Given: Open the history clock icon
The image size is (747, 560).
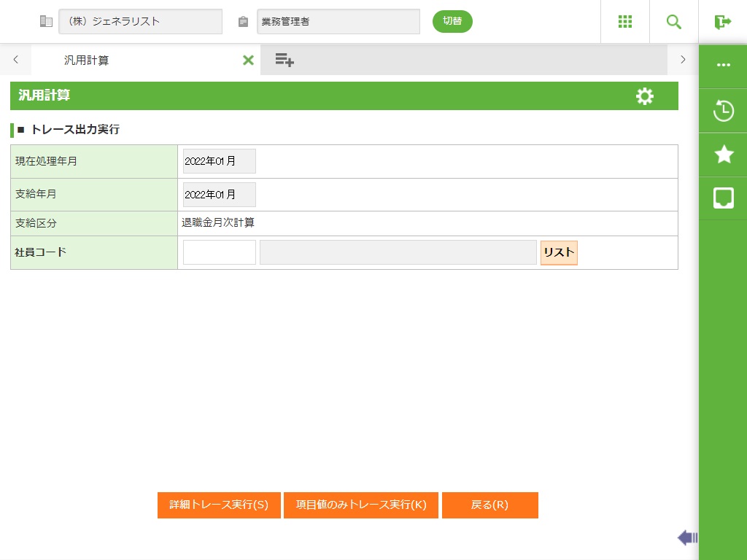Looking at the screenshot, I should tap(723, 111).
